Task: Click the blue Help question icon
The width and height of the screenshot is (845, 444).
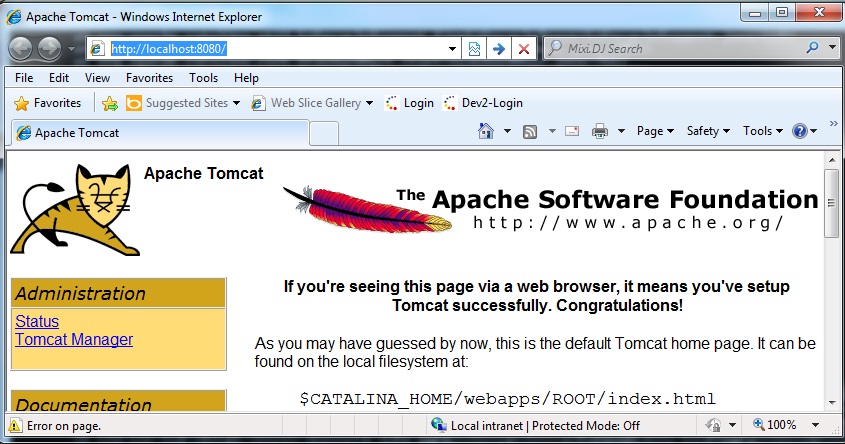Action: [800, 131]
